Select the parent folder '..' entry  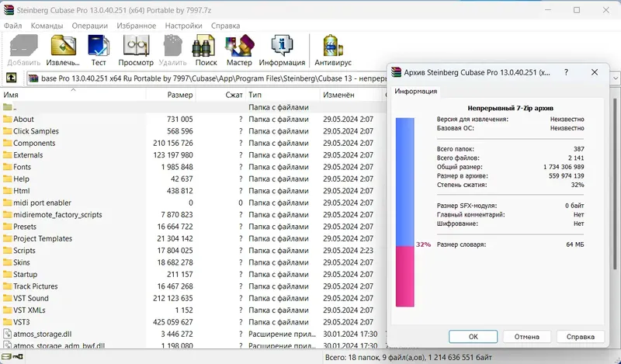coord(9,107)
